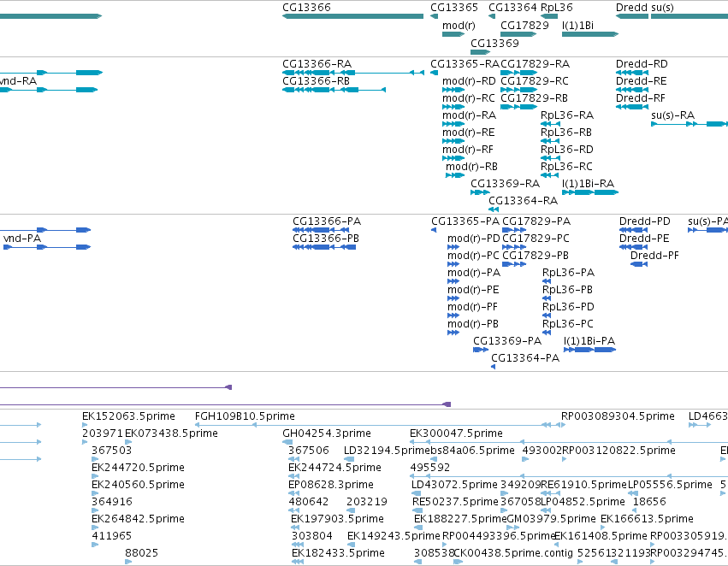Viewport: 728px width, 566px height.
Task: Click transcript mod(r)-RE
Action: point(469,133)
